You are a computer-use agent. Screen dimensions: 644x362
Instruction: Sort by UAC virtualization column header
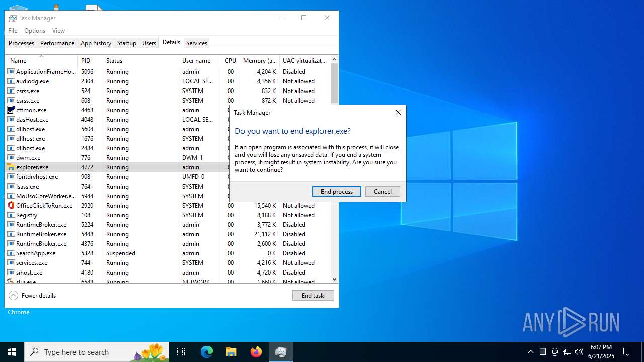[304, 61]
